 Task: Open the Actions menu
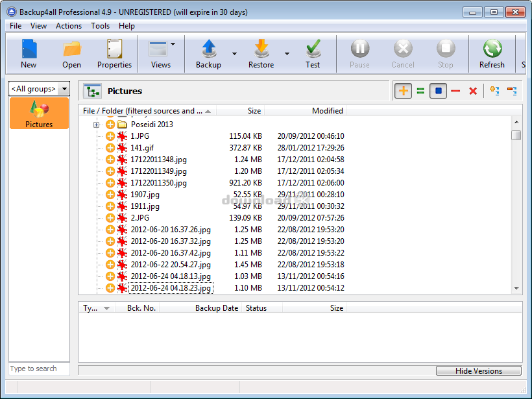[69, 26]
